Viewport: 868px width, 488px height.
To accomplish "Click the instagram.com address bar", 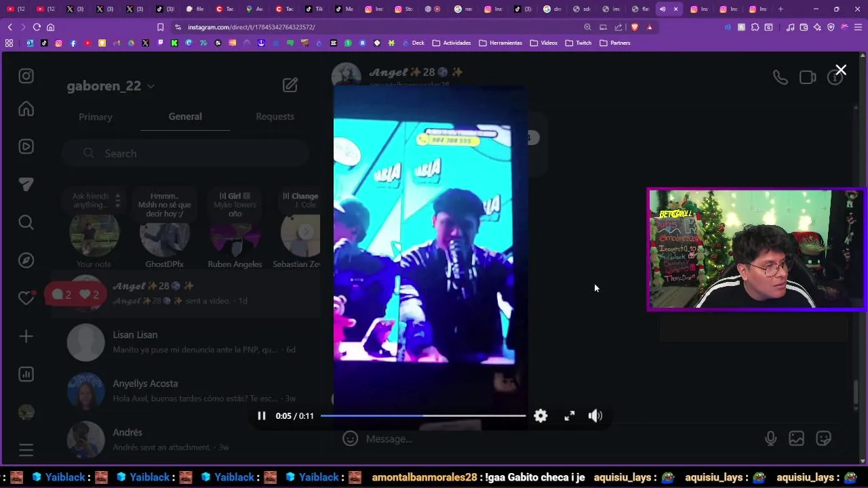I will coord(373,27).
